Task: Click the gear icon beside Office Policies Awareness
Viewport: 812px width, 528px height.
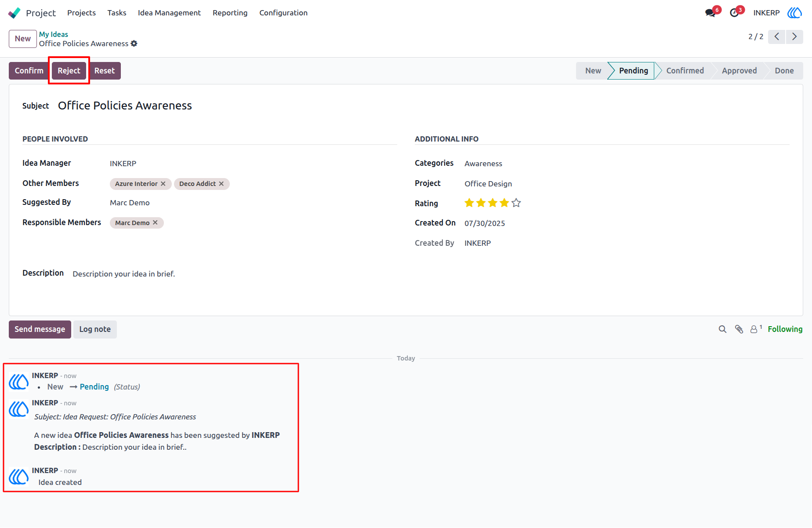Action: click(134, 44)
